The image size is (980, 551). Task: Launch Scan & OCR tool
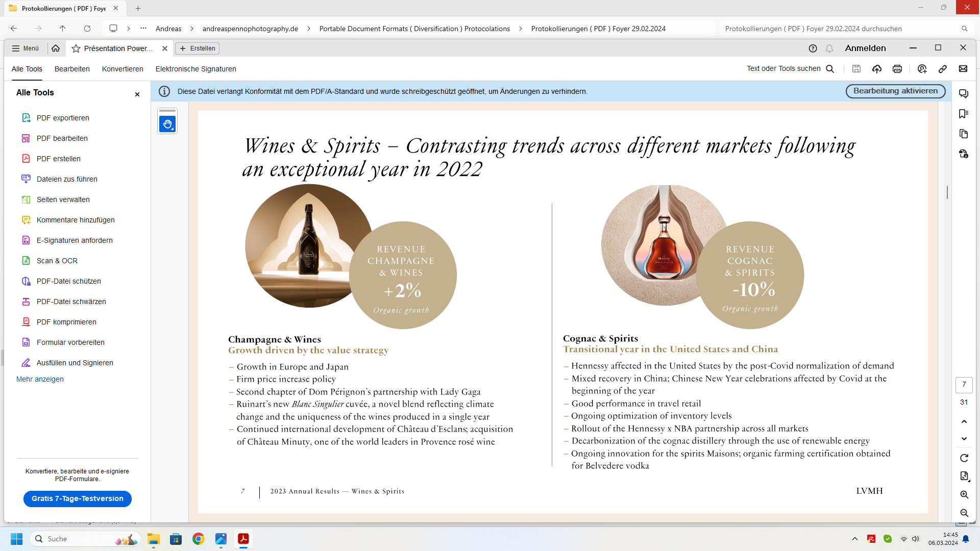(x=57, y=261)
